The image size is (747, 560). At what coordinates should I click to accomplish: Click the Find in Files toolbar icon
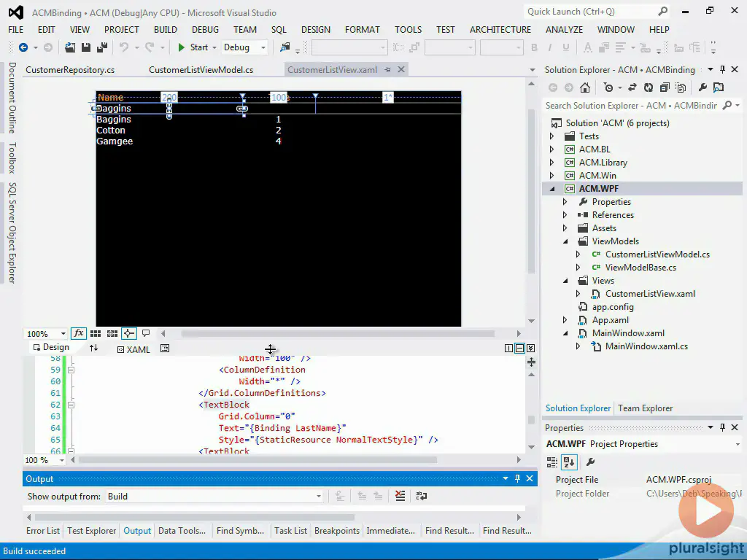pos(285,47)
